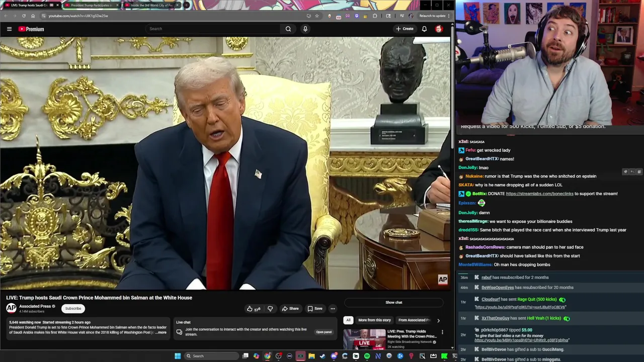Open the YouTube hamburger guide menu
Image resolution: width=644 pixels, height=362 pixels.
9,29
